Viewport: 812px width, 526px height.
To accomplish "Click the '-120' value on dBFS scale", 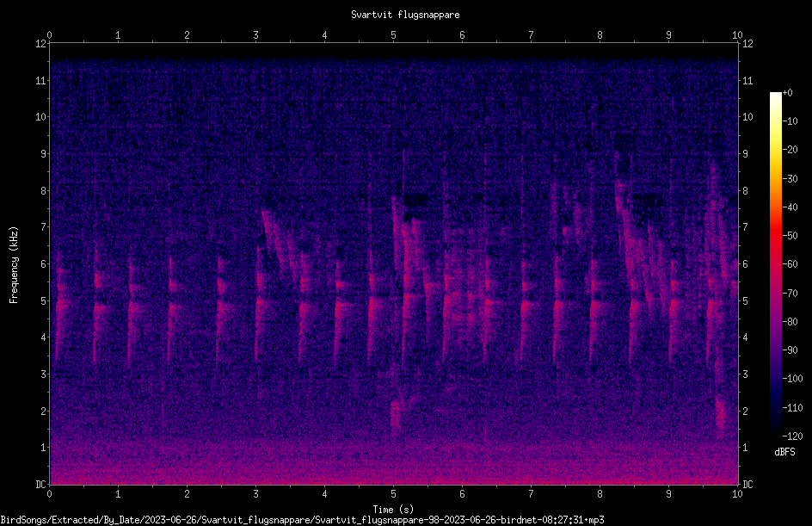I will tap(792, 436).
